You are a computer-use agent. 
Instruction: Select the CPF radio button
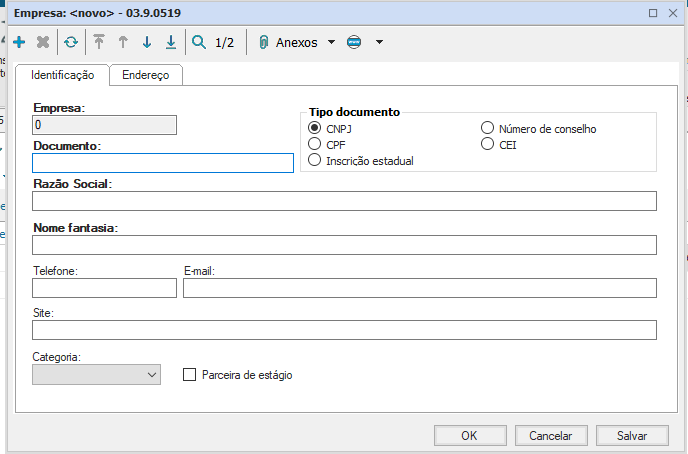click(x=315, y=144)
